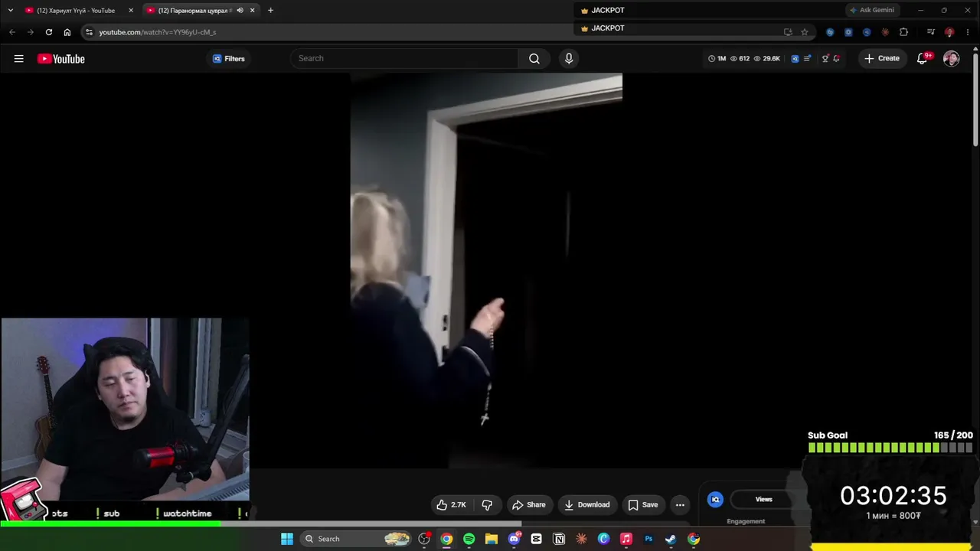Viewport: 980px width, 551px height.
Task: Open a new browser tab
Action: pyautogui.click(x=270, y=11)
